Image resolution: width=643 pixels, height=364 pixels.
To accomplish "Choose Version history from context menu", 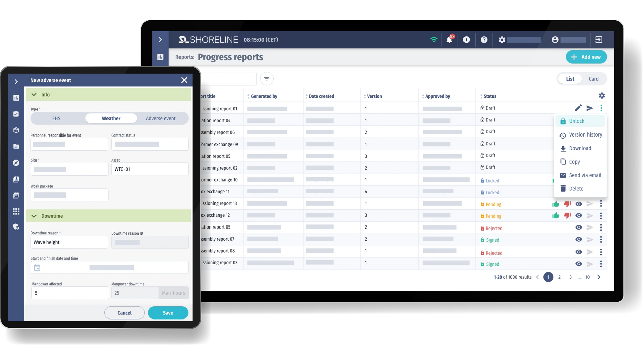I will pyautogui.click(x=585, y=134).
